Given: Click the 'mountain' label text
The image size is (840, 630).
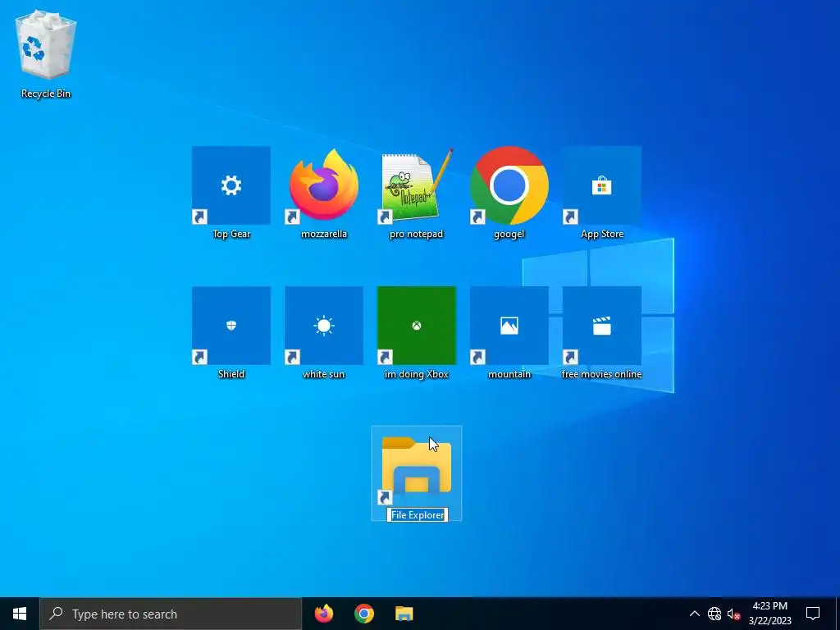Looking at the screenshot, I should coord(509,374).
